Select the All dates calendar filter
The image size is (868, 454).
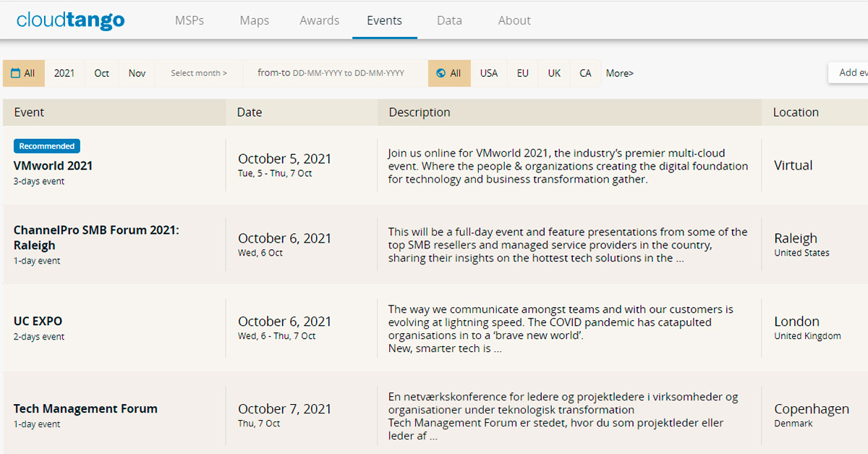(24, 73)
